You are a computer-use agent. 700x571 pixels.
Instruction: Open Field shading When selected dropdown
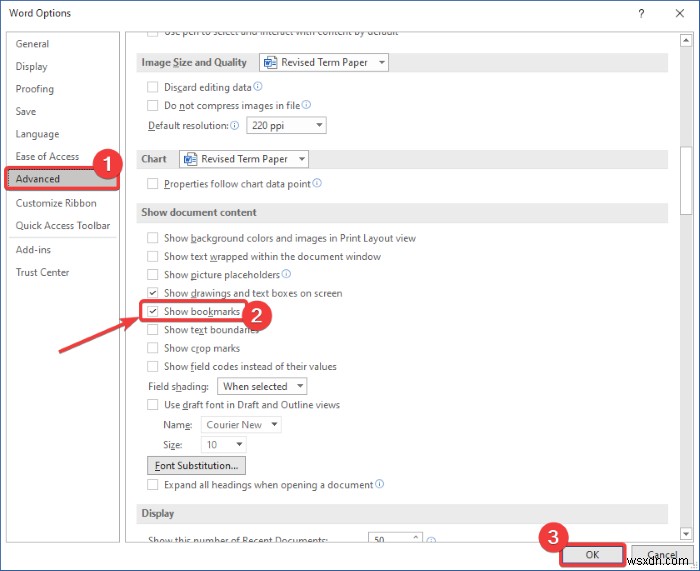tap(262, 386)
